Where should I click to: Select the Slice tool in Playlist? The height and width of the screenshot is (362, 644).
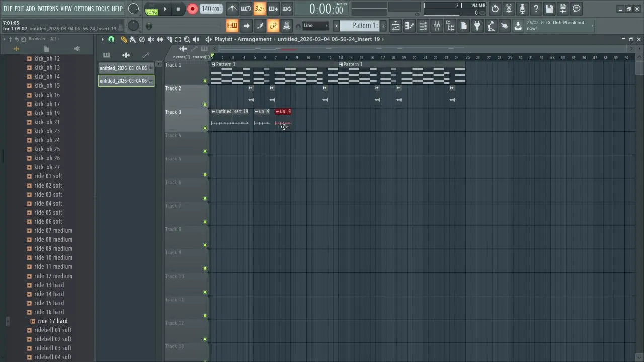(x=169, y=39)
